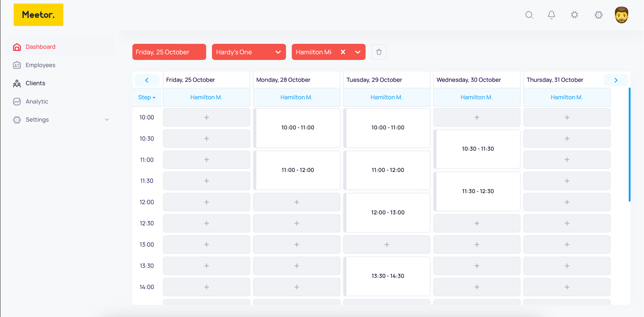Click the search magnifier icon
Viewport: 644px width, 317px height.
click(529, 15)
